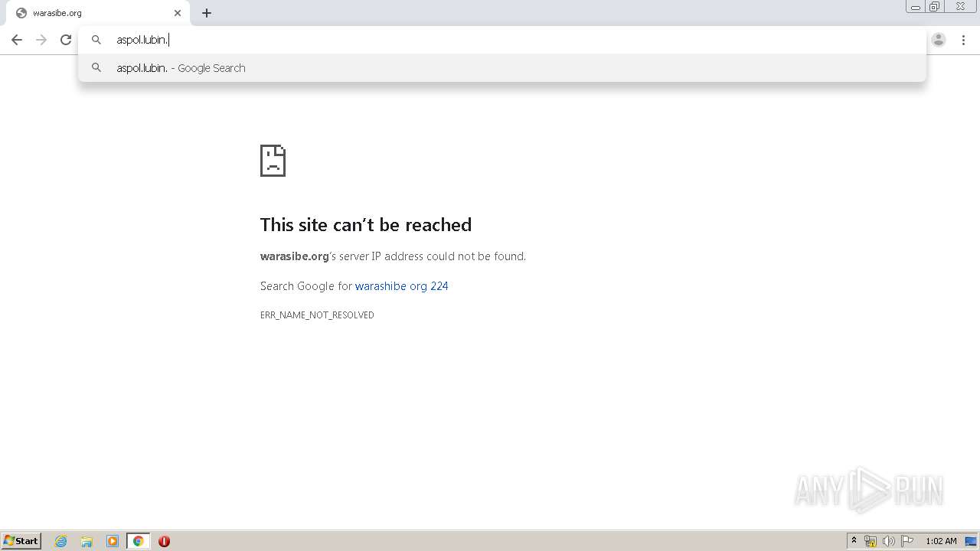Click the search icon in the suggestion row
Image resolution: width=980 pixels, height=551 pixels.
tap(96, 68)
